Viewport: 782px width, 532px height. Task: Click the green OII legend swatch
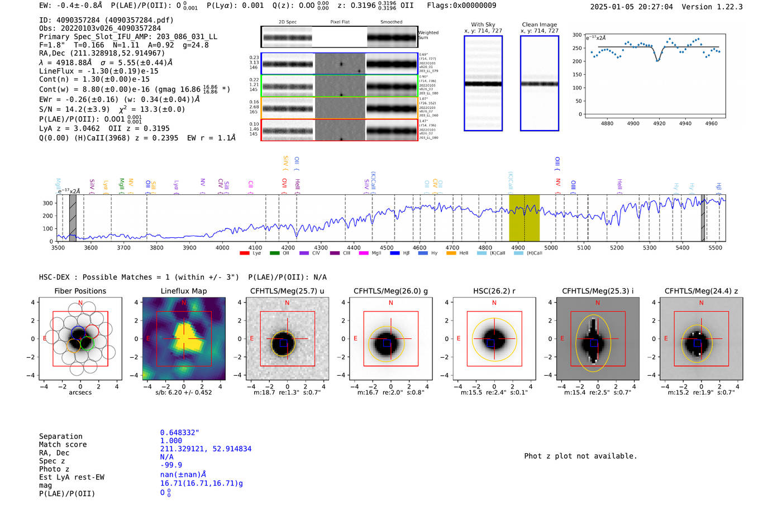point(274,253)
